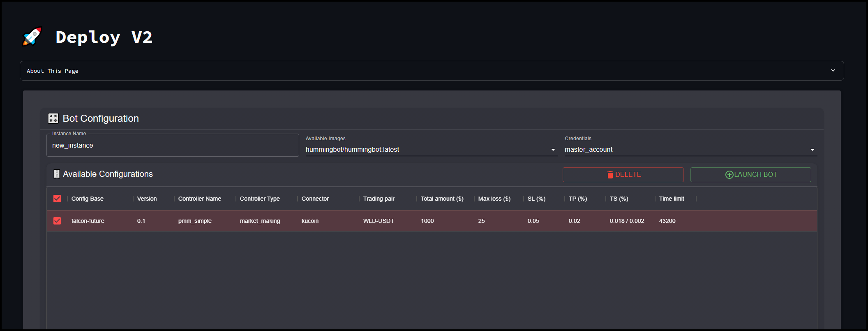Select the WLD-USDT trading pair cell

coord(379,221)
